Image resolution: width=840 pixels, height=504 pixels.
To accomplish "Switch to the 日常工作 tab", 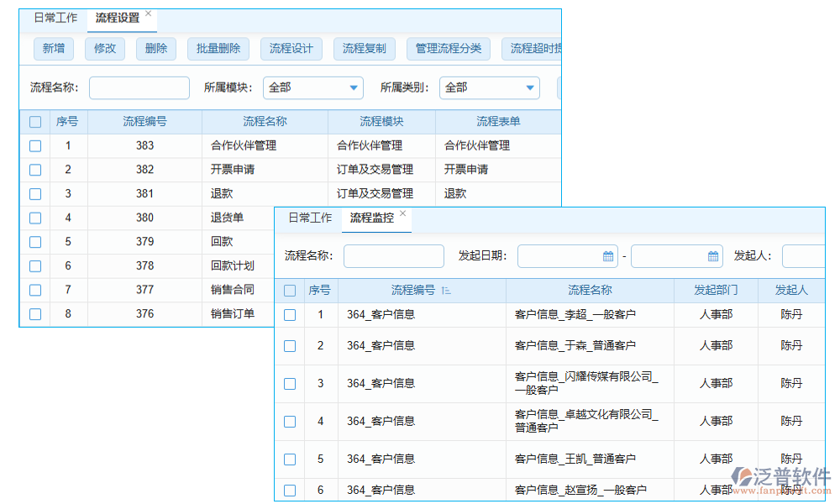I will coord(310,218).
